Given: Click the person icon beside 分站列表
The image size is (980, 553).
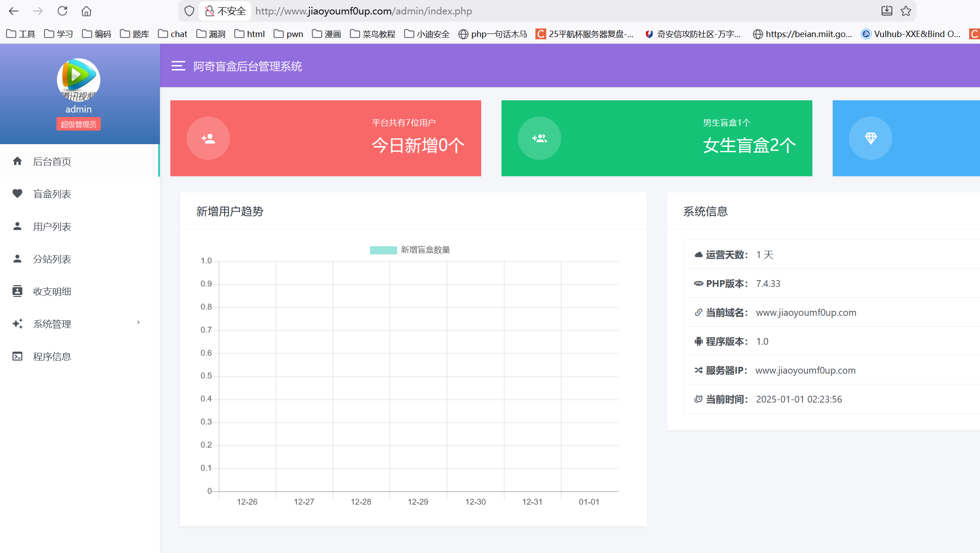Looking at the screenshot, I should pos(18,258).
